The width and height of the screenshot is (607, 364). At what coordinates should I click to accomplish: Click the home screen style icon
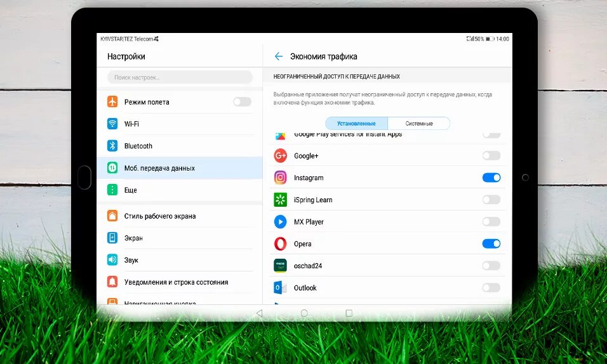112,216
